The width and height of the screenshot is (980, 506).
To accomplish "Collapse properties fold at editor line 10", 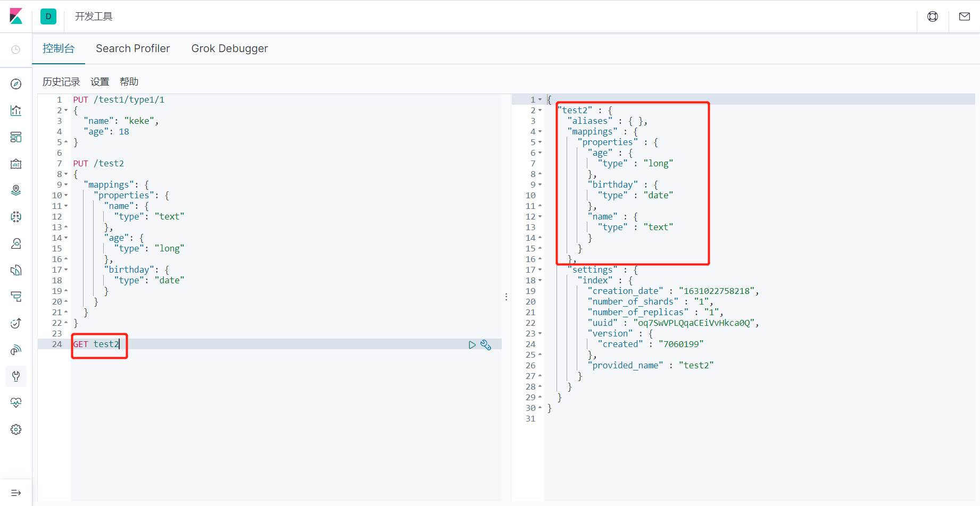I will (66, 196).
